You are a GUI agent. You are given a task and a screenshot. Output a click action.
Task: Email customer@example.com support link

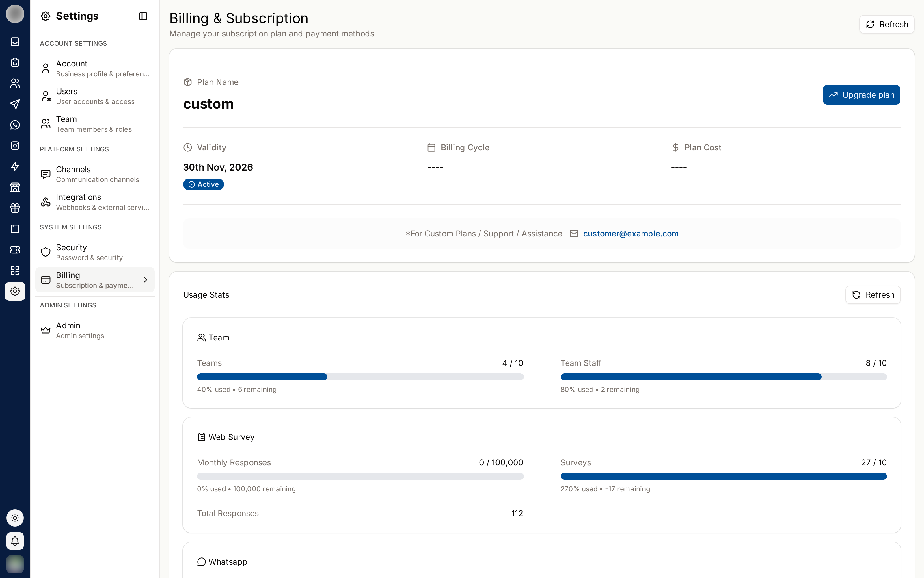(631, 234)
